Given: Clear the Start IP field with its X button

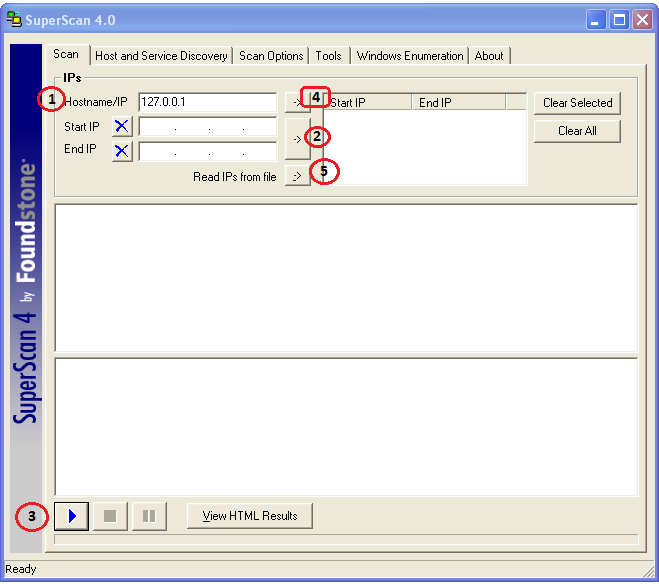Looking at the screenshot, I should (x=122, y=126).
